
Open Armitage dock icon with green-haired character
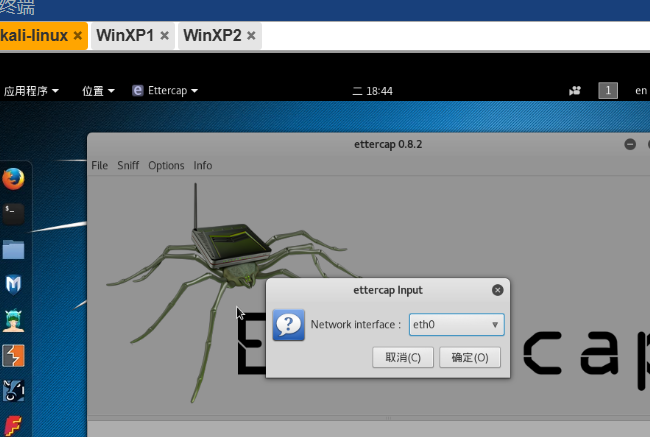(13, 320)
